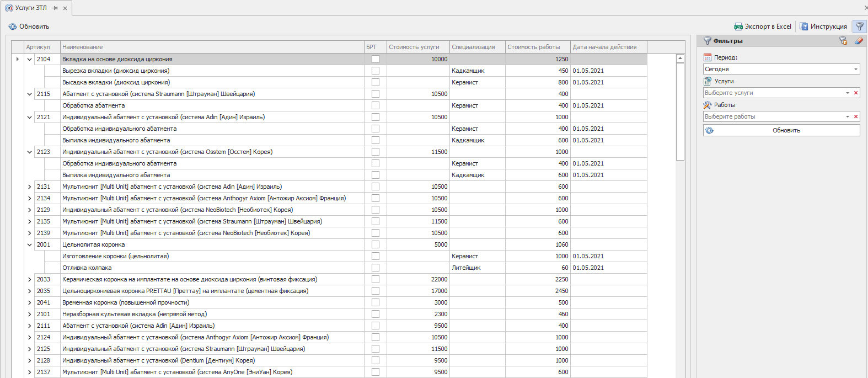Click the Обновить toolbar button at top left

(29, 26)
